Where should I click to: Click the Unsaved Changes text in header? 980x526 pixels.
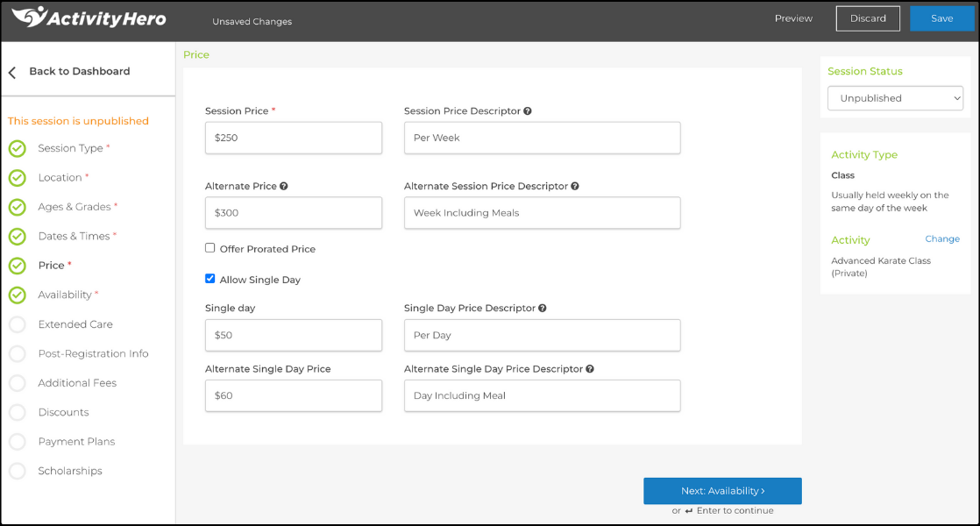[x=252, y=21]
